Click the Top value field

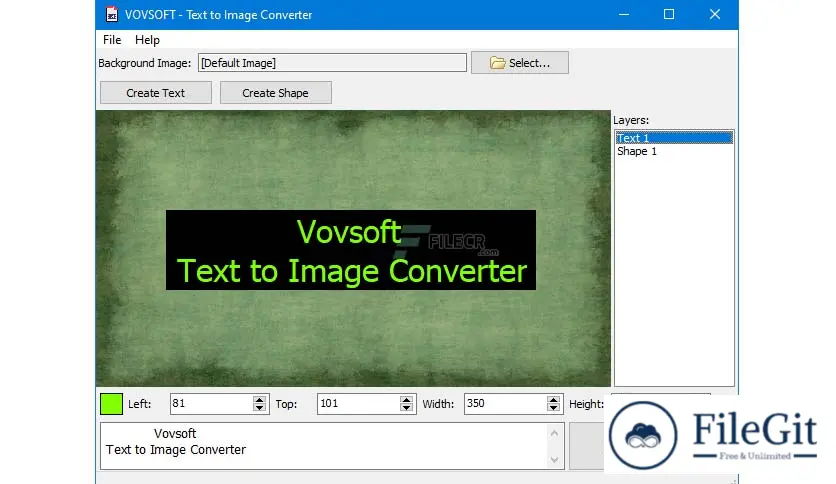358,404
